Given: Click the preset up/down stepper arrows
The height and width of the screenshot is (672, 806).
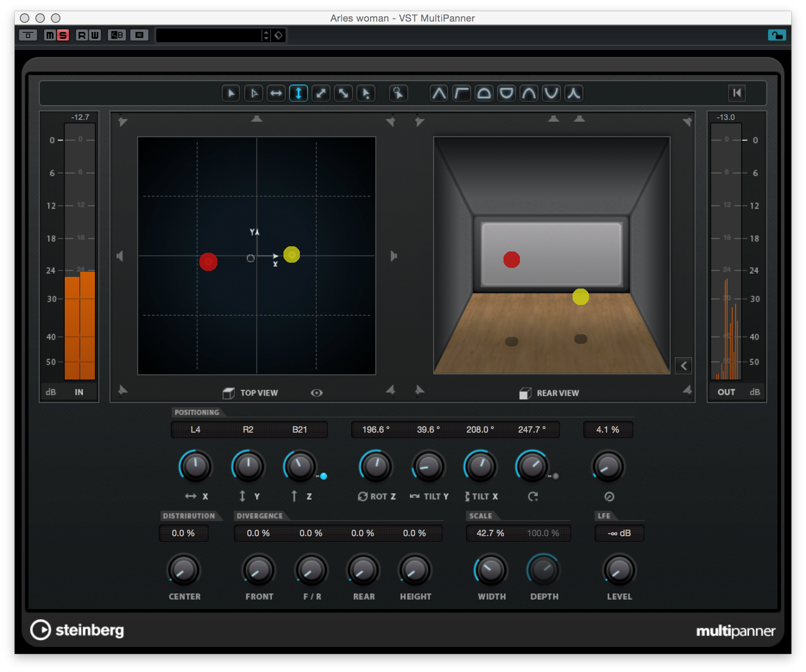Looking at the screenshot, I should (267, 35).
